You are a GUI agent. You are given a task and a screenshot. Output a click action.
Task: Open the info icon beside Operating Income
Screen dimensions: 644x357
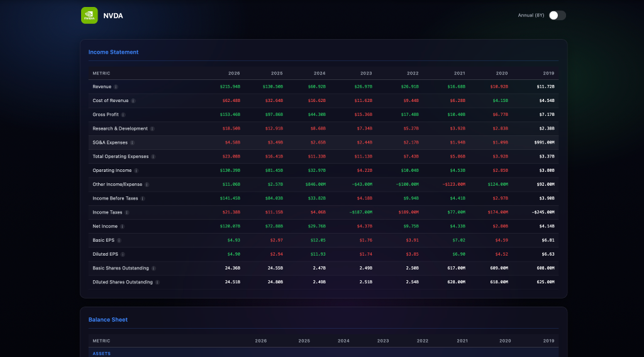click(x=136, y=171)
